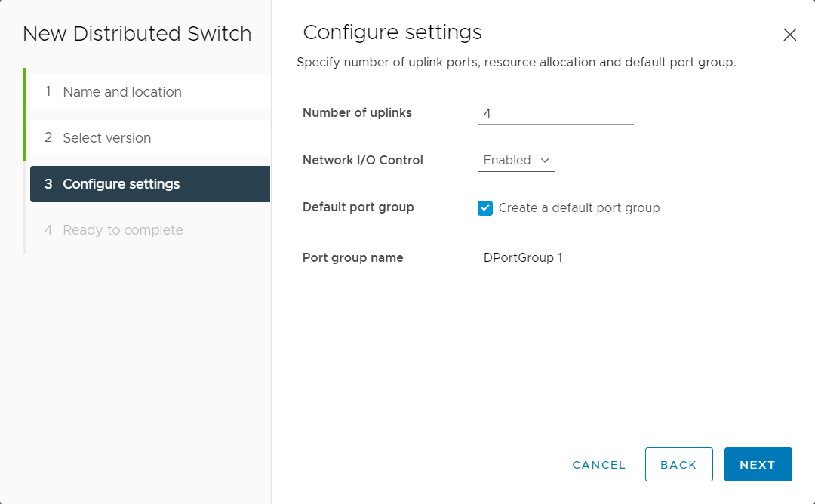Click the Number of uplinks label
The width and height of the screenshot is (815, 504).
coord(357,112)
